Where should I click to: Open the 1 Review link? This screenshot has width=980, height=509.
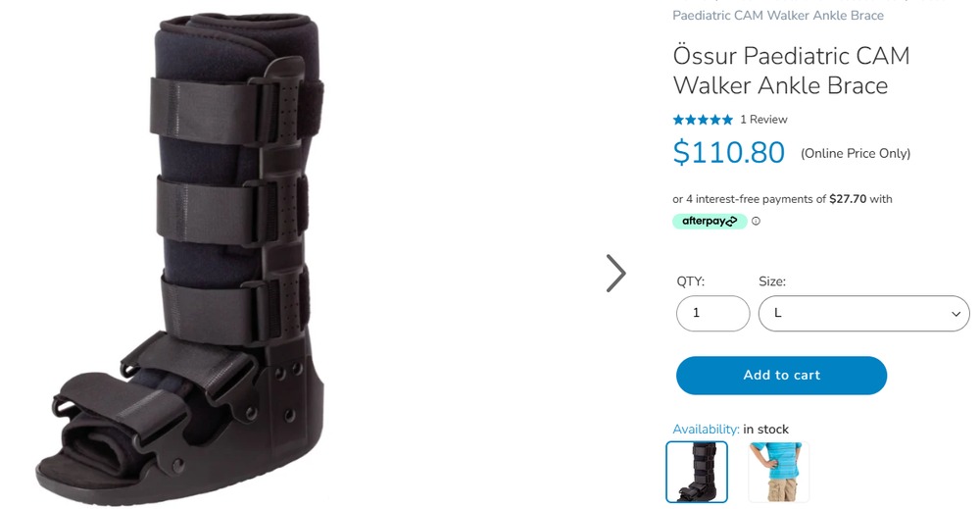click(763, 120)
